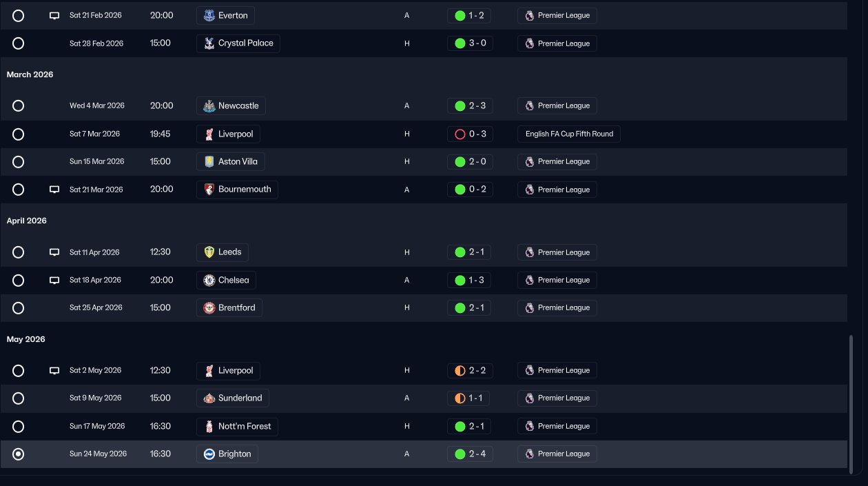868x486 pixels.
Task: Click the Brentford club crest
Action: pos(209,308)
